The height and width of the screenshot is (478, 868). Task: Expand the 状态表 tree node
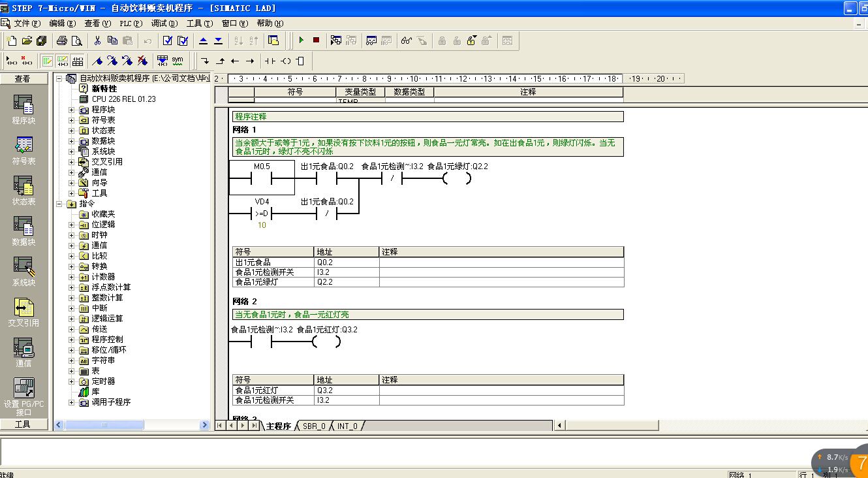[72, 131]
